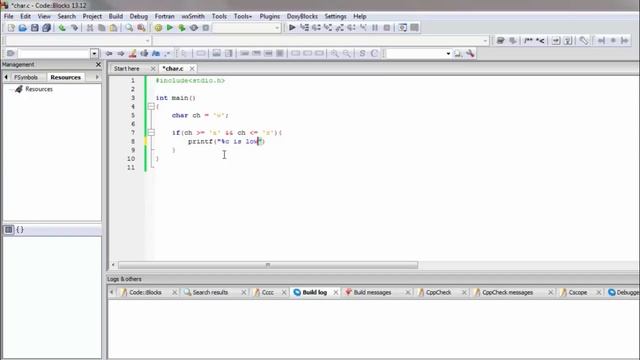The height and width of the screenshot is (360, 640).
Task: Select the Search results log tab
Action: [210, 292]
